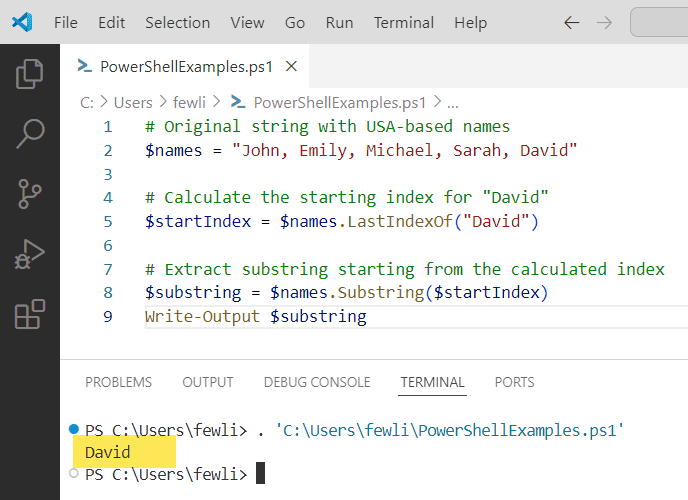The height and width of the screenshot is (500, 688).
Task: Open the Terminal menu
Action: [x=404, y=22]
